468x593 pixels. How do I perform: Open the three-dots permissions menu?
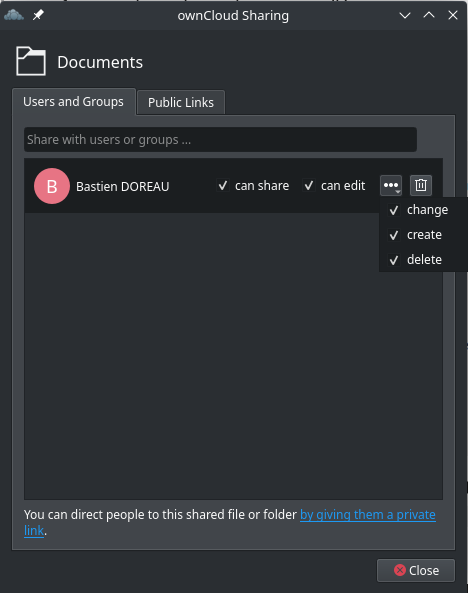coord(391,185)
